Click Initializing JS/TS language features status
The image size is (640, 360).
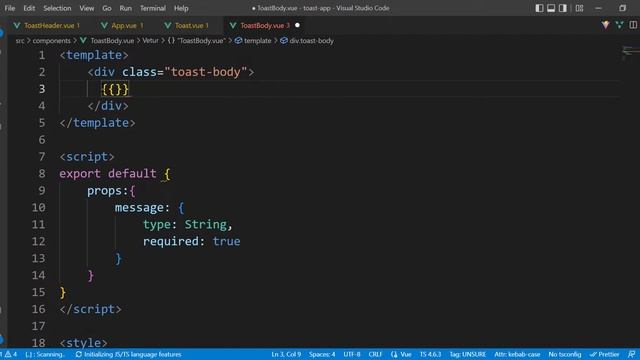(133, 354)
